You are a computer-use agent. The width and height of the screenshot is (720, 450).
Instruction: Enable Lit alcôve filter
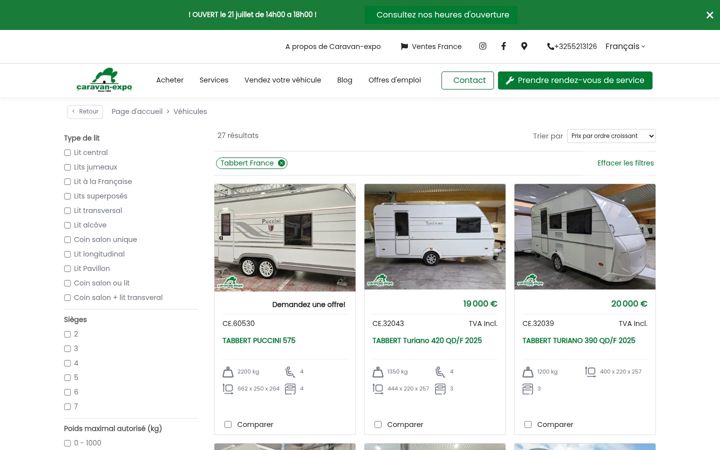tap(68, 225)
